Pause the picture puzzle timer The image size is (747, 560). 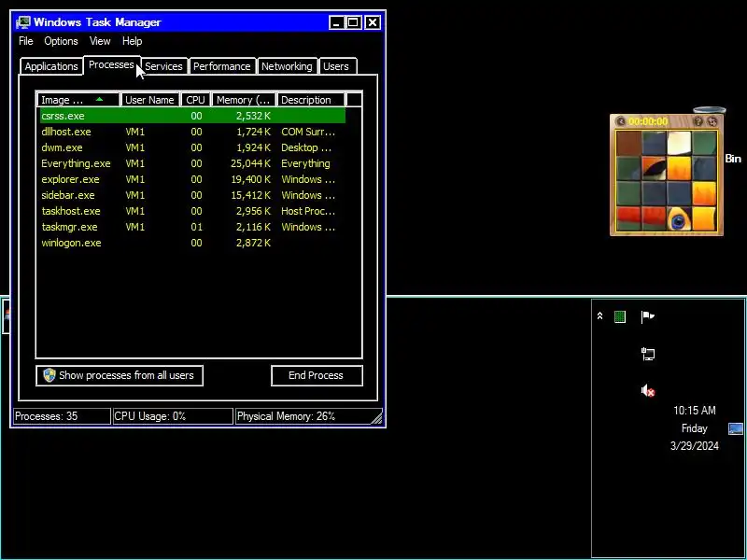point(620,121)
